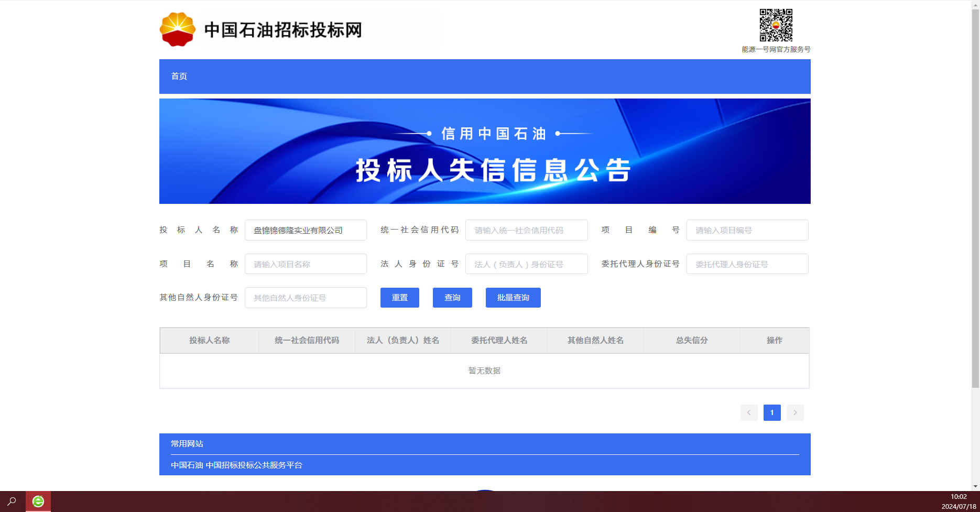
Task: Select page 1 in pagination
Action: point(772,412)
